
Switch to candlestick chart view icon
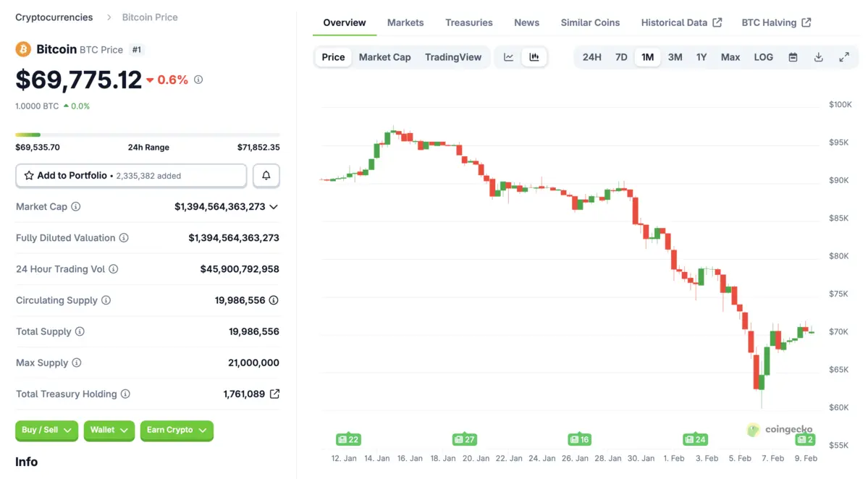[534, 57]
